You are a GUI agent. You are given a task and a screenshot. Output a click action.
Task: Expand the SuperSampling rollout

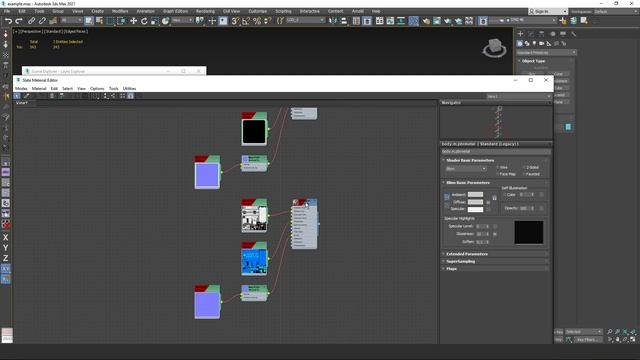pyautogui.click(x=495, y=261)
